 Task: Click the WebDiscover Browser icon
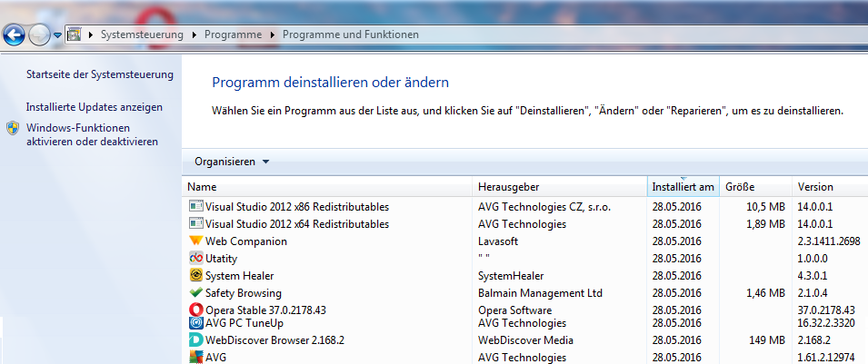click(x=195, y=339)
